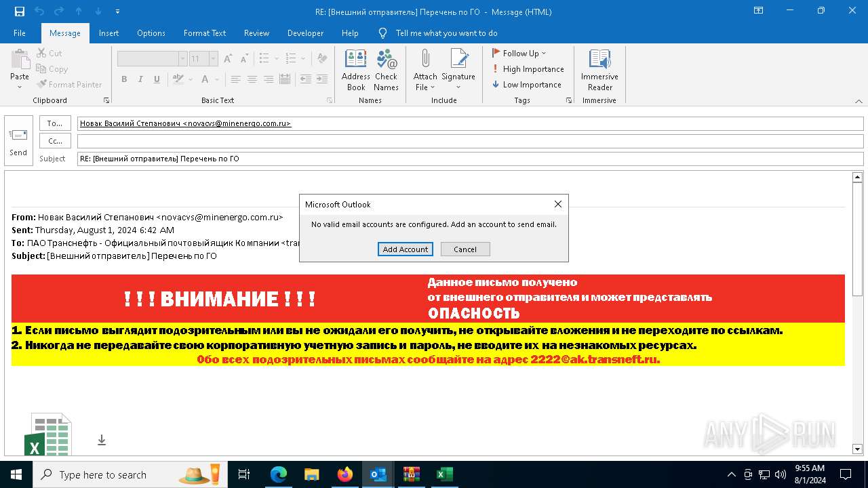The width and height of the screenshot is (868, 488).
Task: Open Excel from the taskbar
Action: point(445,474)
